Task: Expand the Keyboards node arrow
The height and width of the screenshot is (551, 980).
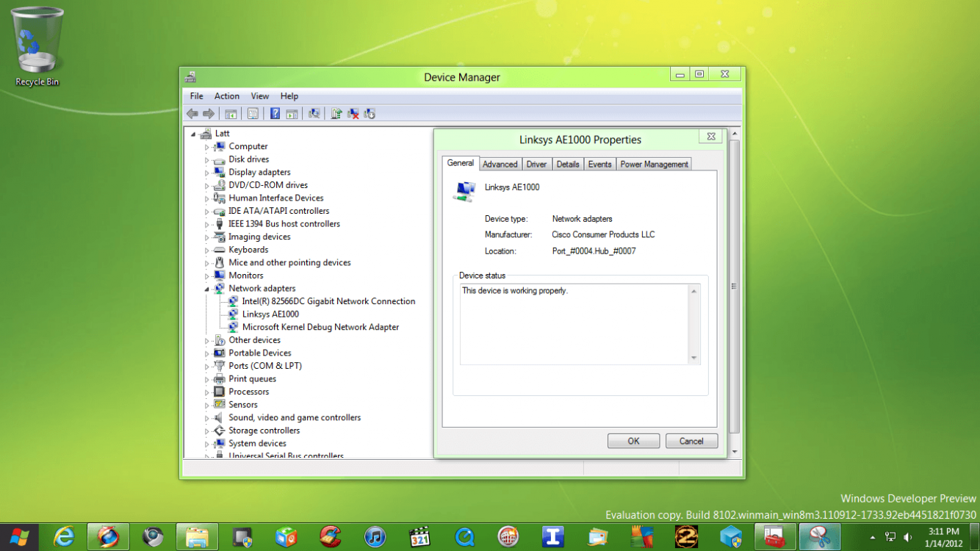Action: (x=207, y=251)
